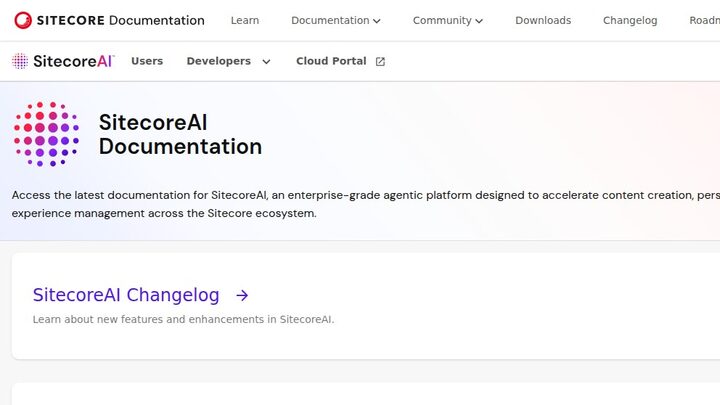Expand the Documentation dropdown chevron
This screenshot has width=720, height=405.
tap(377, 21)
